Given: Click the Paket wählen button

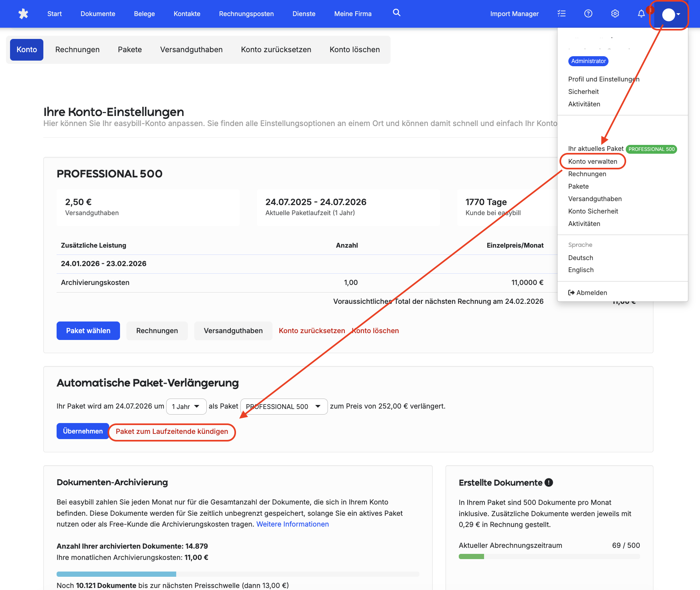Looking at the screenshot, I should (88, 331).
